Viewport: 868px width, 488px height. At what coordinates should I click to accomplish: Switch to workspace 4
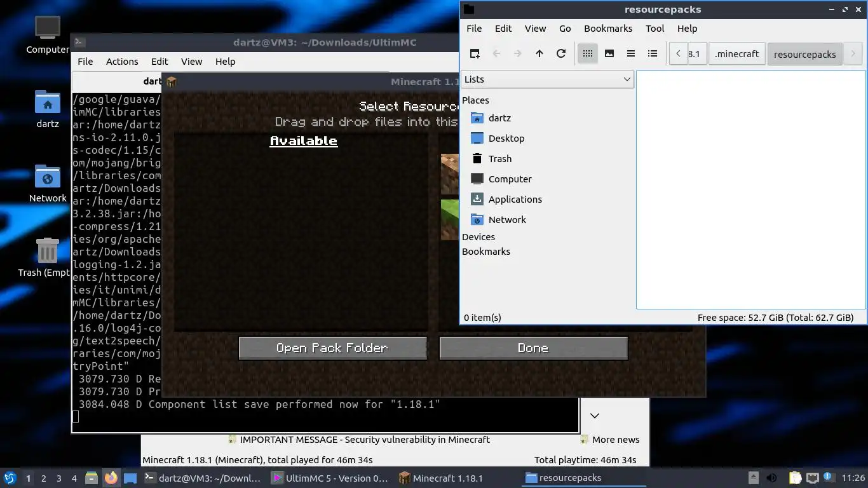tap(74, 478)
